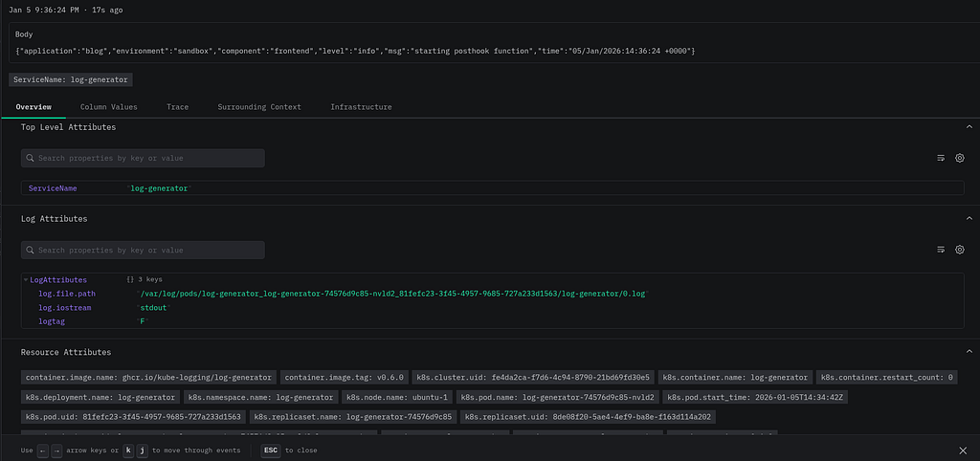Viewport: 980px width, 461px height.
Task: Click the k8s.deployment.name chip
Action: coord(100,397)
